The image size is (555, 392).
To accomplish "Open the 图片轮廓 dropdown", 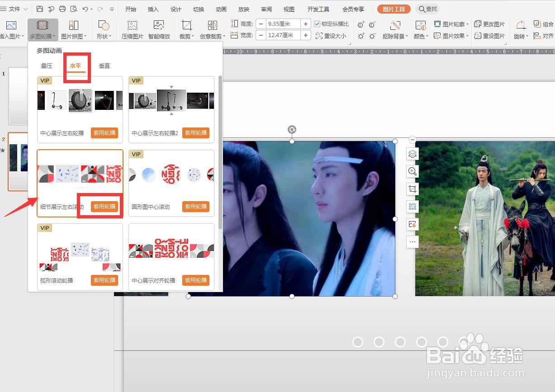I will [451, 24].
